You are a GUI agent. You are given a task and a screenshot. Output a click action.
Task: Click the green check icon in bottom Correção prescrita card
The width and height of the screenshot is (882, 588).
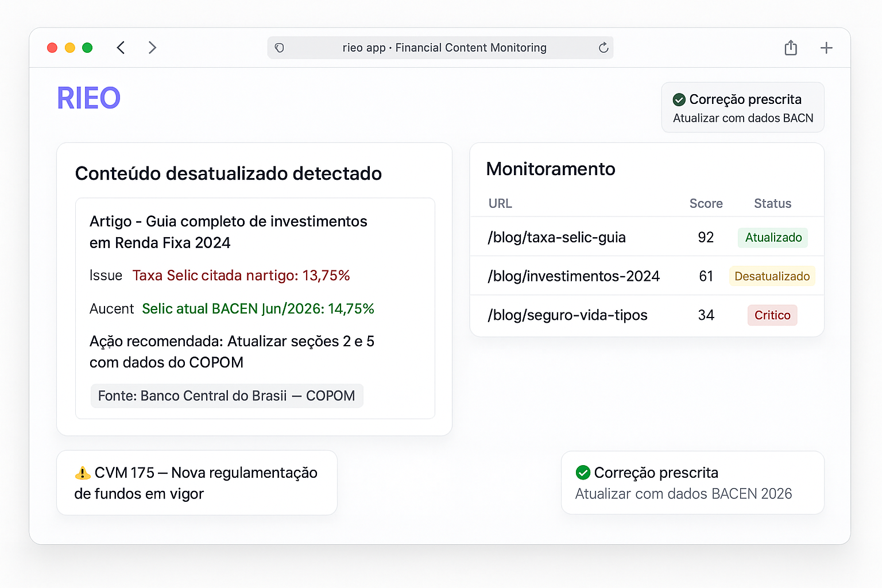583,473
